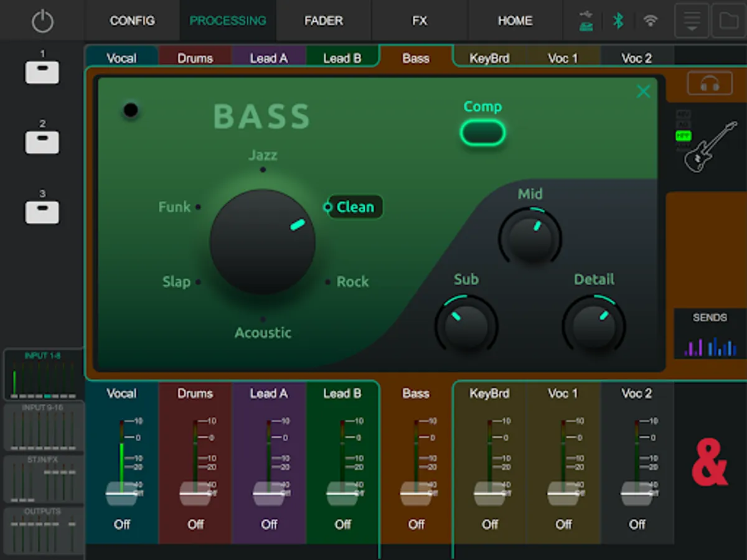Open the KeyBrd channel tab
This screenshot has width=747, height=560.
pyautogui.click(x=489, y=58)
